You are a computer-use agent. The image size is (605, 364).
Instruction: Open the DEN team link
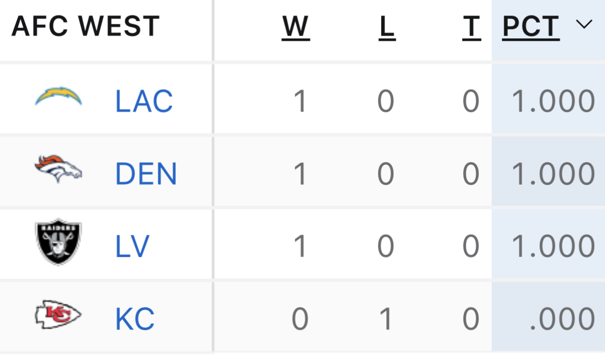(146, 174)
